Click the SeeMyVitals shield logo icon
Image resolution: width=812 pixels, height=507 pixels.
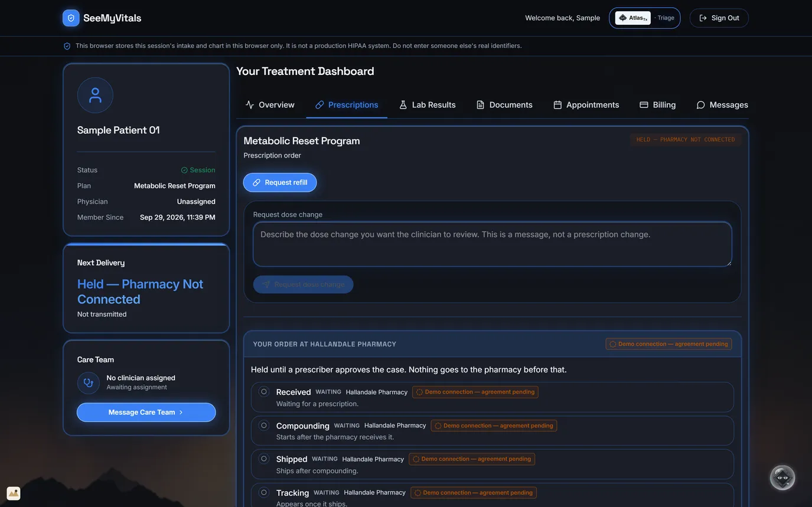pyautogui.click(x=71, y=18)
